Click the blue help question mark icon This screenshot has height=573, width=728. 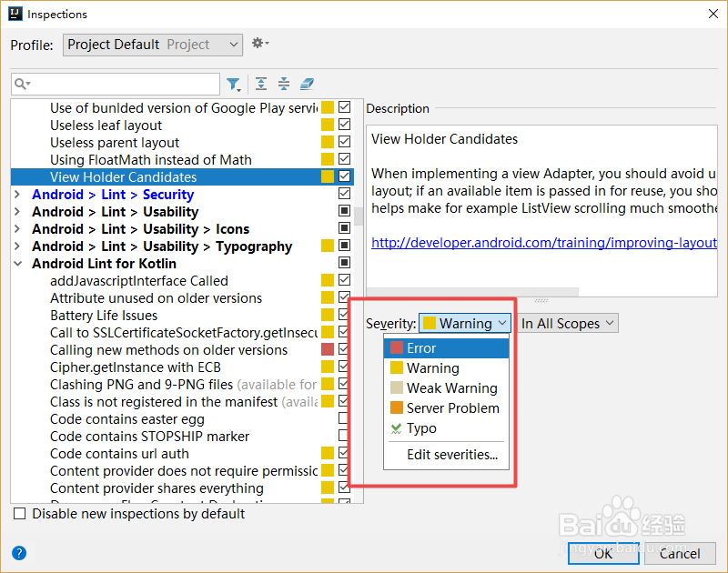point(19,553)
